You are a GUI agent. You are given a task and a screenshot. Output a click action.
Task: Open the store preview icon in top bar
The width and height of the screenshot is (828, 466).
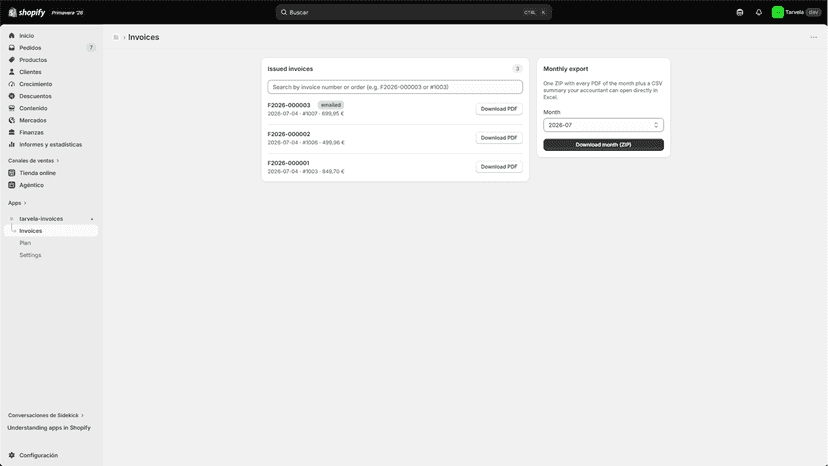point(740,12)
